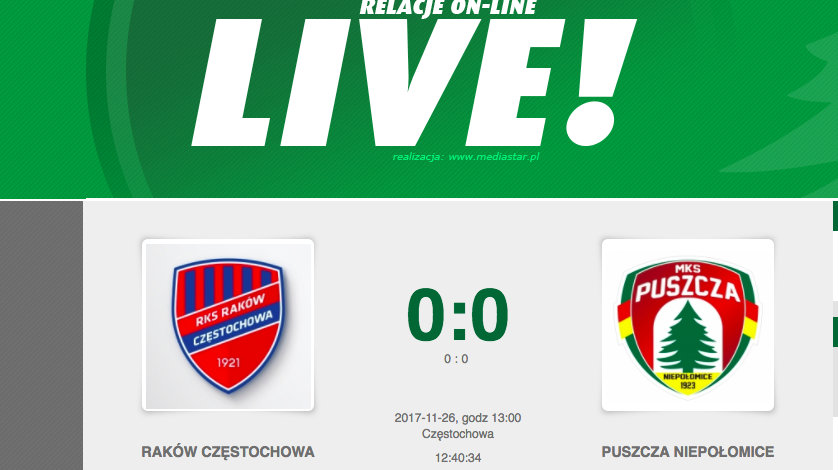
Task: Click the PUSZCZA lettering in the badge
Action: click(688, 290)
